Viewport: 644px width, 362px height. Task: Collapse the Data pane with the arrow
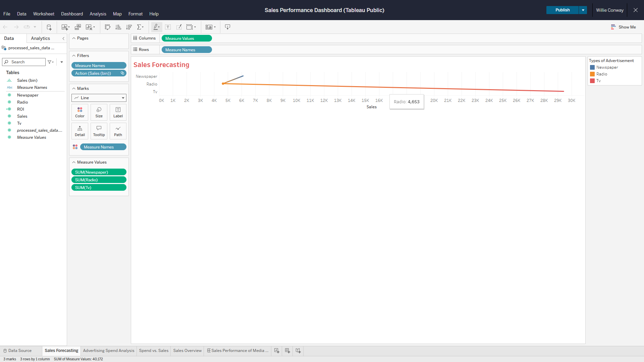63,39
